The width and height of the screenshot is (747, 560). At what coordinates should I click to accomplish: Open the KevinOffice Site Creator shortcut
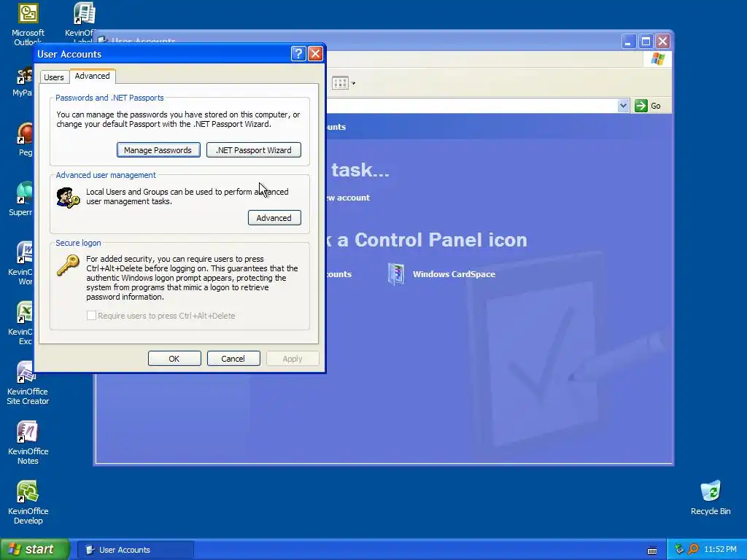(x=28, y=384)
